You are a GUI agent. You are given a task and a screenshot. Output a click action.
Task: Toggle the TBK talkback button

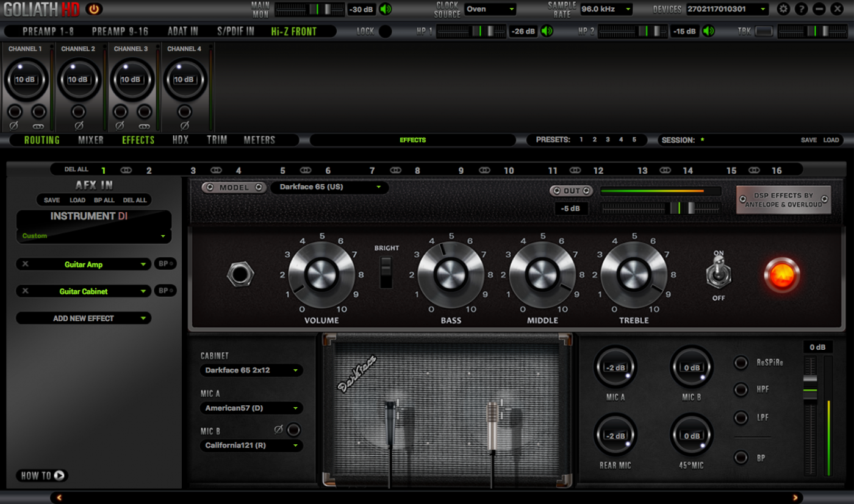click(x=764, y=31)
